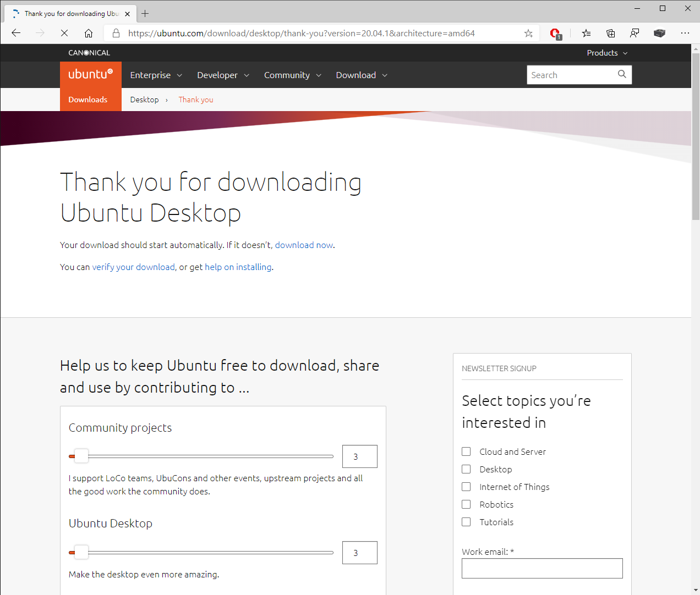
Task: Open a new browser tab
Action: point(145,13)
